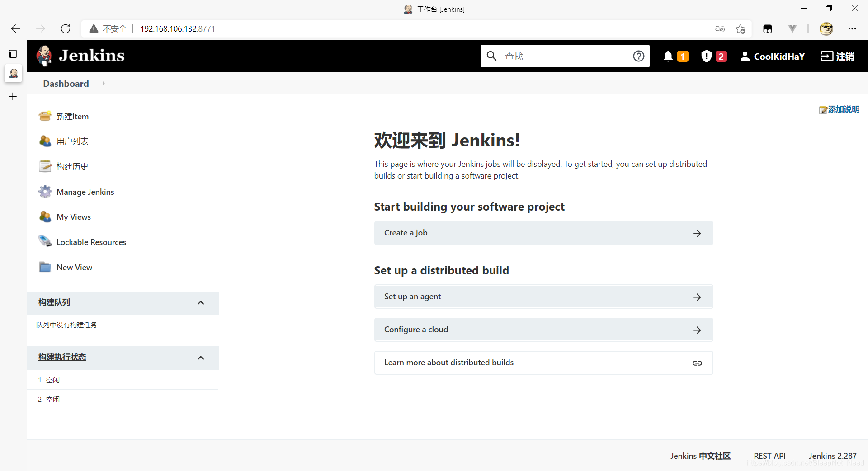Click the link icon on Learn more row
The width and height of the screenshot is (868, 471).
click(697, 363)
